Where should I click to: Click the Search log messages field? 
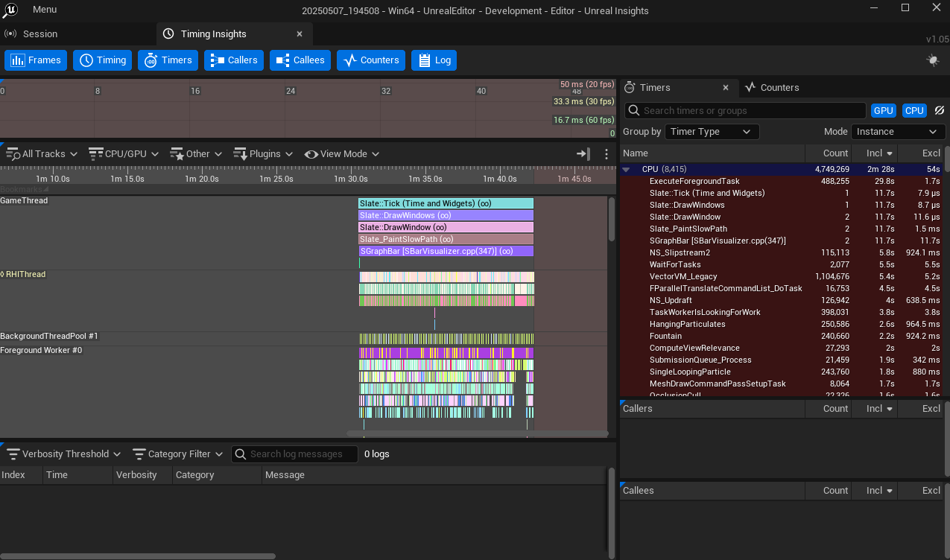coord(295,454)
